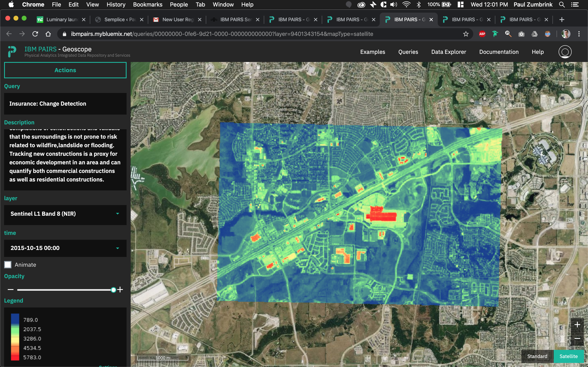Click the AdBlock Plus extension icon
Image resolution: width=588 pixels, height=367 pixels.
482,34
